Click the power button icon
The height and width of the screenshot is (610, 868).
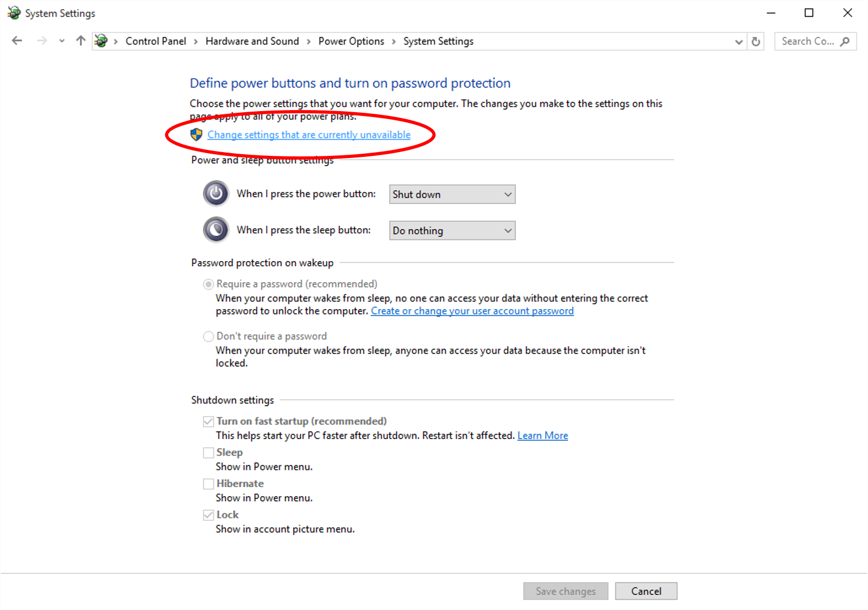coord(216,194)
